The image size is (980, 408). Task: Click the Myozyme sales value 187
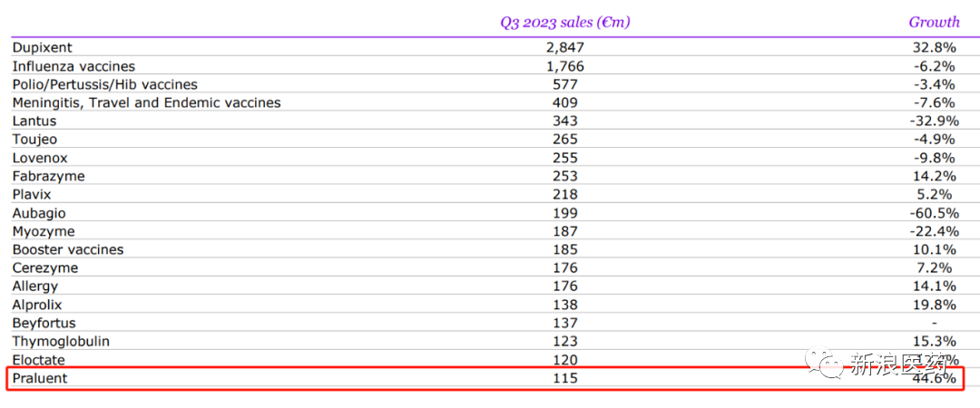click(564, 231)
